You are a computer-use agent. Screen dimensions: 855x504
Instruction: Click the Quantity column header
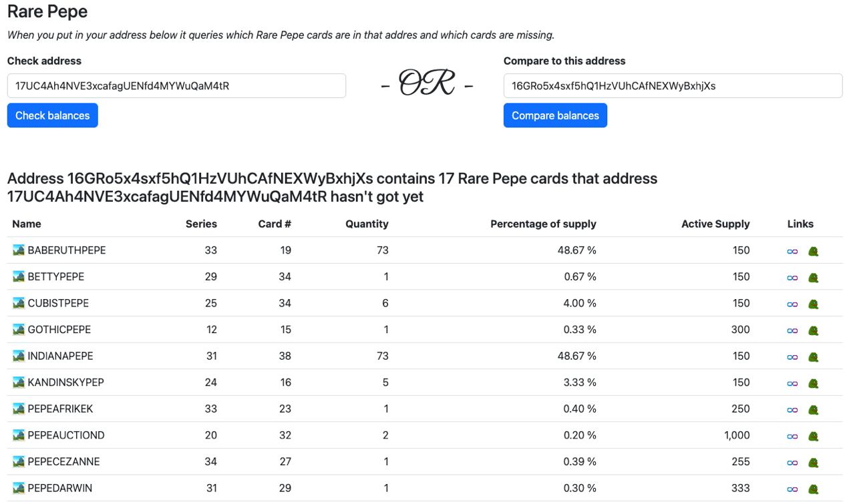[x=367, y=224]
